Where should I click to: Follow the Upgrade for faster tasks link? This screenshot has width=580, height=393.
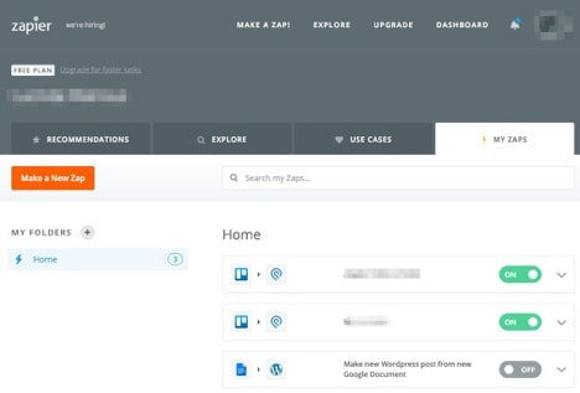click(x=101, y=70)
